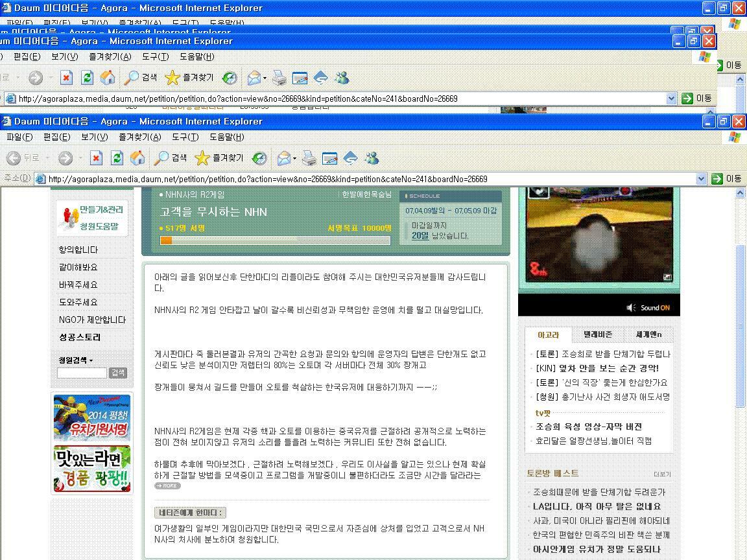747x560 pixels.
Task: Open 검색 search in front window toolbar
Action: click(171, 158)
